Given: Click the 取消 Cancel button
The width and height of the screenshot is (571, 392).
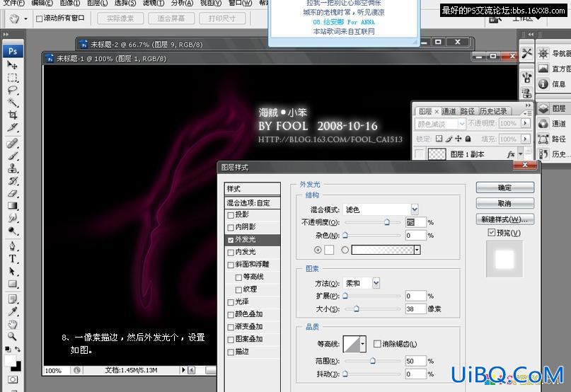Looking at the screenshot, I should [504, 203].
